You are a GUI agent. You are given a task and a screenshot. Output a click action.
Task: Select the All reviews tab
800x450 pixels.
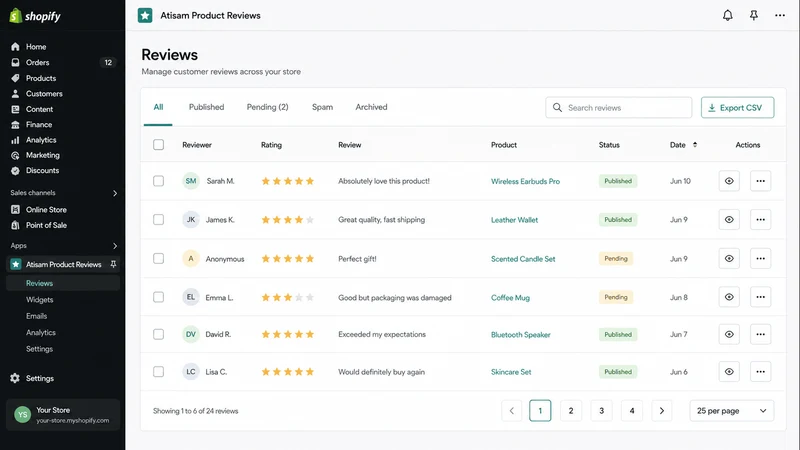coord(158,107)
